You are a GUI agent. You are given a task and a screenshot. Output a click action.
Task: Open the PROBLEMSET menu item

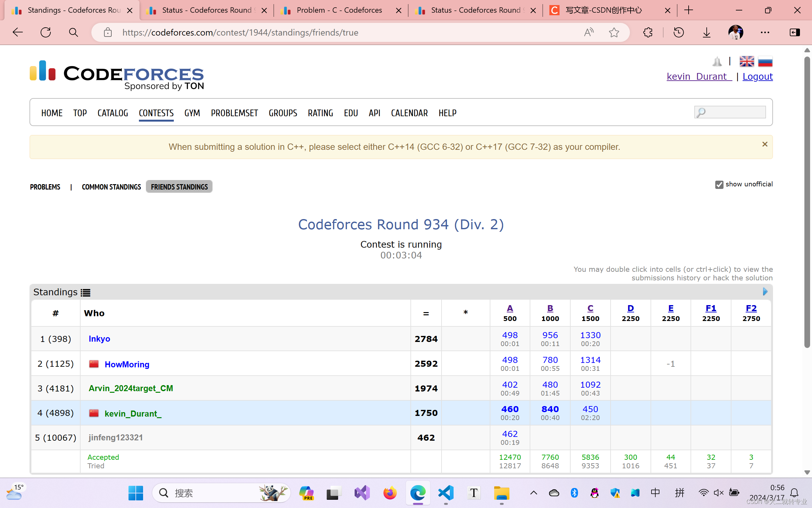tap(234, 113)
